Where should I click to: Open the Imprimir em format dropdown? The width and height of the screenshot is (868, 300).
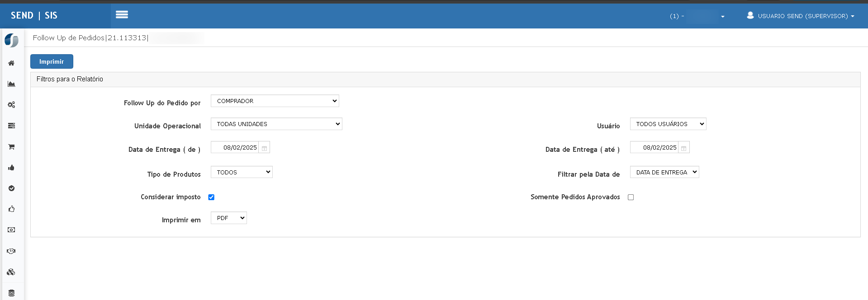(x=229, y=218)
